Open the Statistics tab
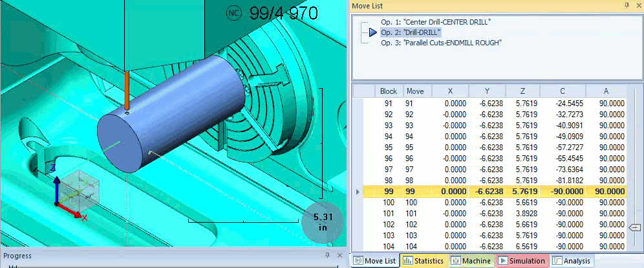 (x=424, y=261)
